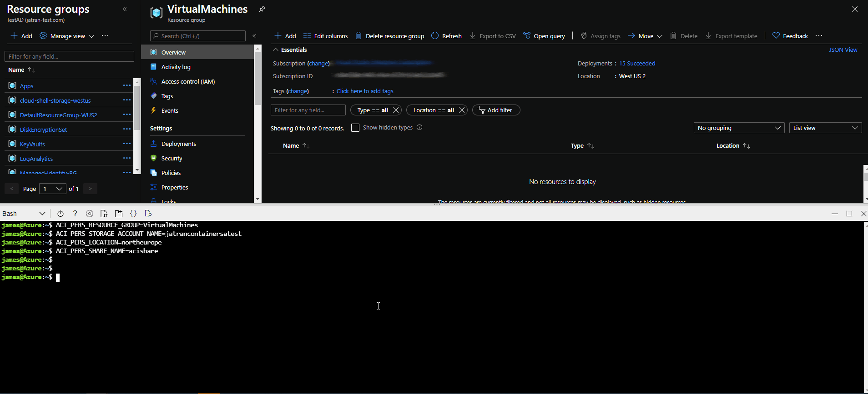868x394 pixels.
Task: Click the resource menu scrollbar down arrow
Action: 258,199
